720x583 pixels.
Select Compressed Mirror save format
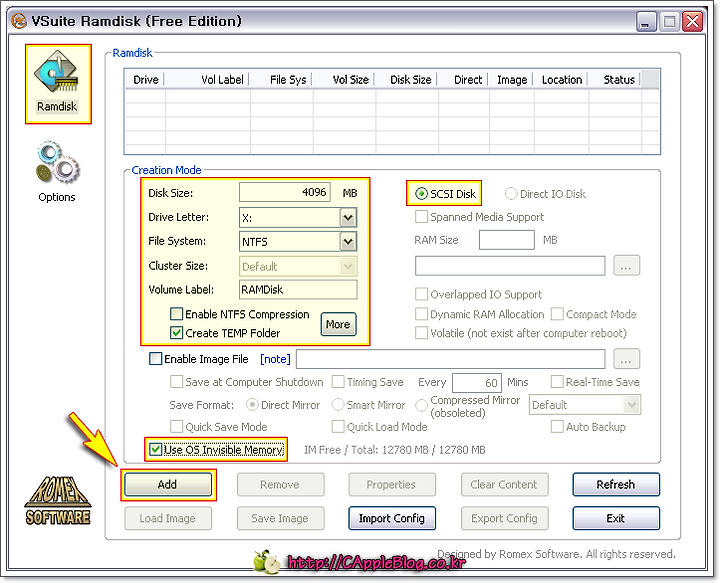pos(421,406)
